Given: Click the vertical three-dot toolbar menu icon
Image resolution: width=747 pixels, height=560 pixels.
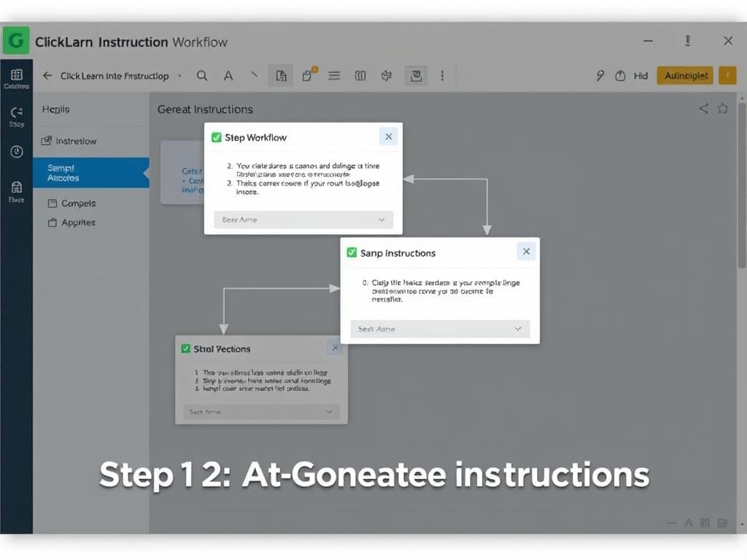Looking at the screenshot, I should pos(442,75).
